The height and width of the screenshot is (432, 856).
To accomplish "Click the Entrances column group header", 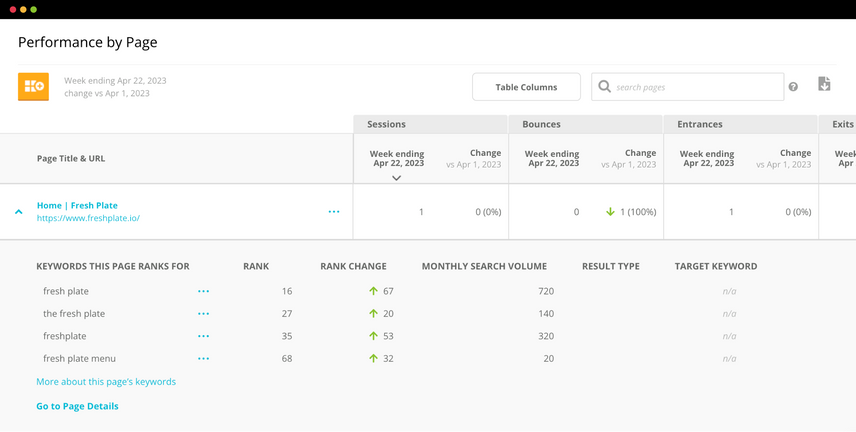I will click(741, 124).
